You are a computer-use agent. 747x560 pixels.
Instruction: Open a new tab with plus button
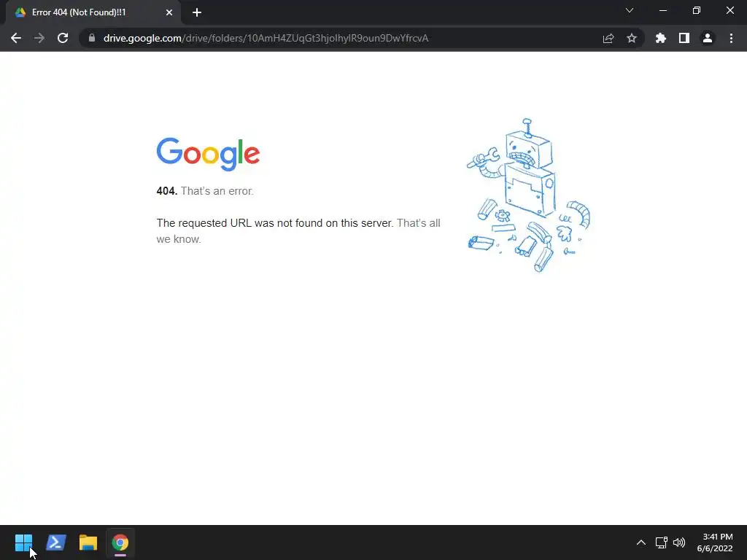coord(197,12)
